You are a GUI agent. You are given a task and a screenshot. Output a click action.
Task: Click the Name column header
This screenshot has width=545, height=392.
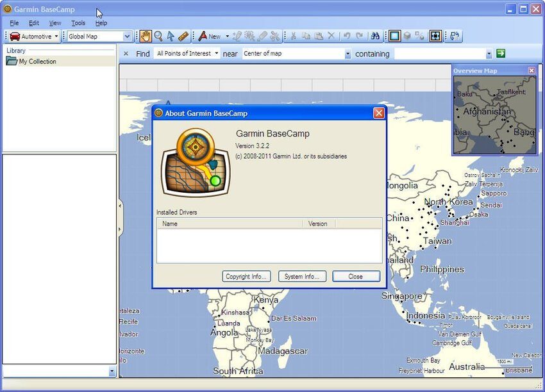pyautogui.click(x=230, y=224)
